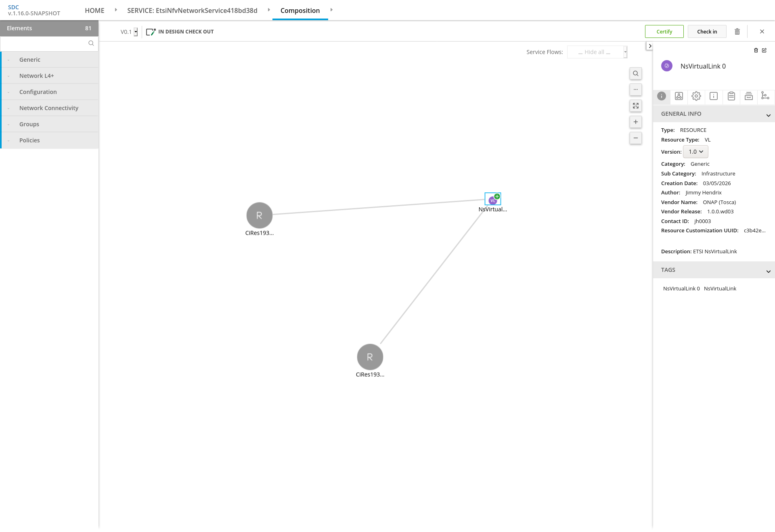This screenshot has width=775, height=532.
Task: Edit NsVirtualLink 0 name with pencil icon
Action: pos(764,50)
